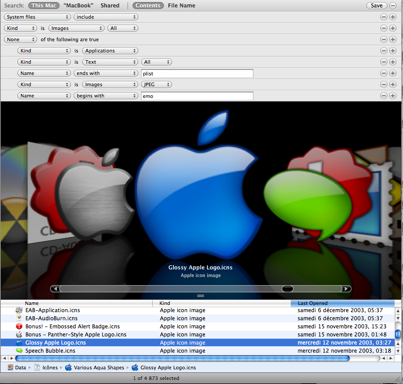This screenshot has width=403, height=384.
Task: Click the icon beside EAB-Application.icns
Action: [x=19, y=310]
